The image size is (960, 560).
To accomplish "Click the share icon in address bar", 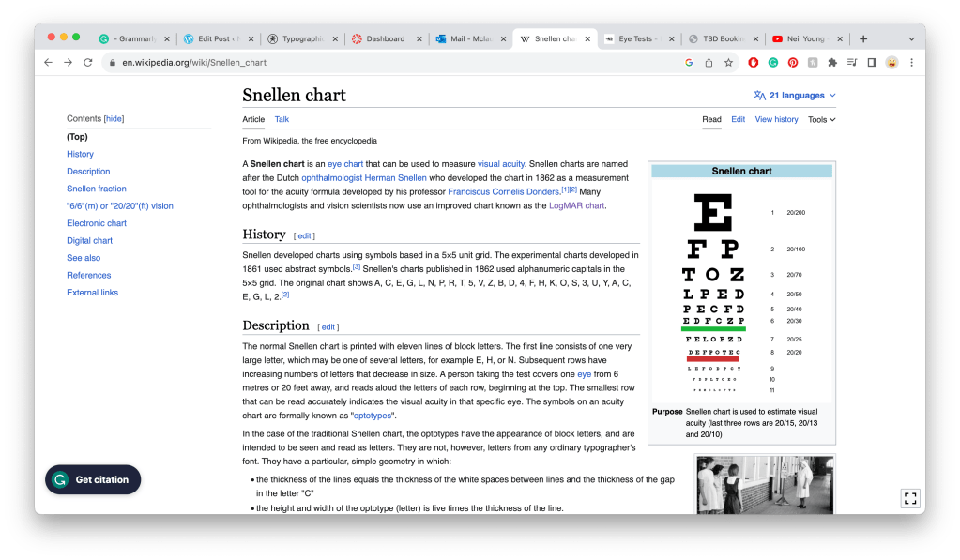I will click(709, 63).
